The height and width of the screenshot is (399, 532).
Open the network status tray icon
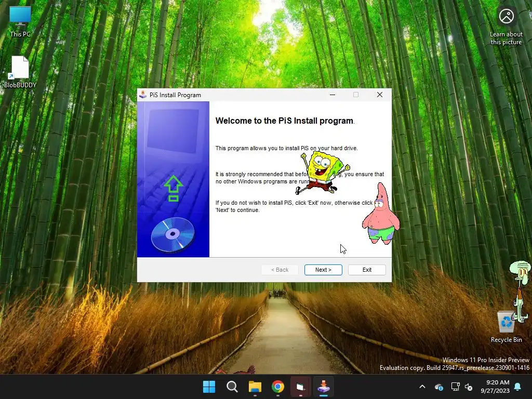[455, 387]
